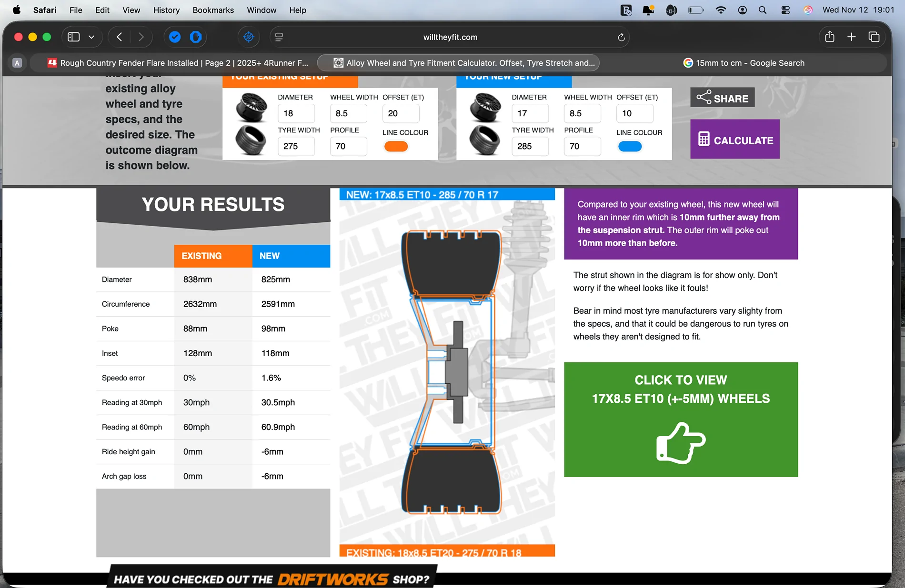Reload the page using the refresh icon
This screenshot has height=588, width=905.
621,37
